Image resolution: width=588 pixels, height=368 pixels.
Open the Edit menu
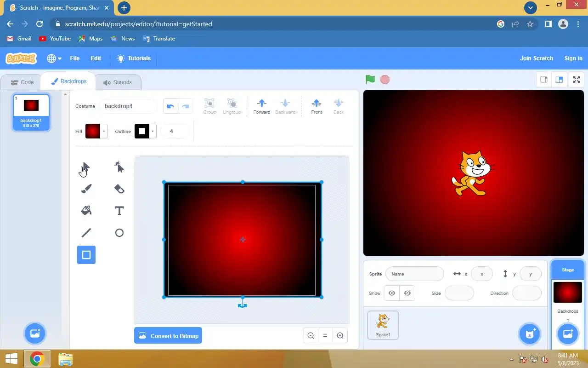pos(96,58)
